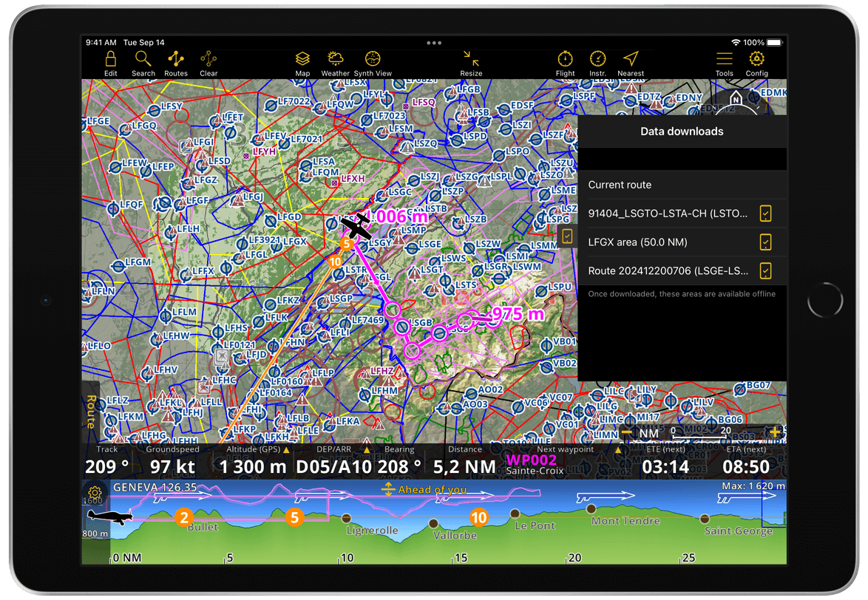This screenshot has width=868, height=600.
Task: Open the Routes tool
Action: [x=175, y=64]
